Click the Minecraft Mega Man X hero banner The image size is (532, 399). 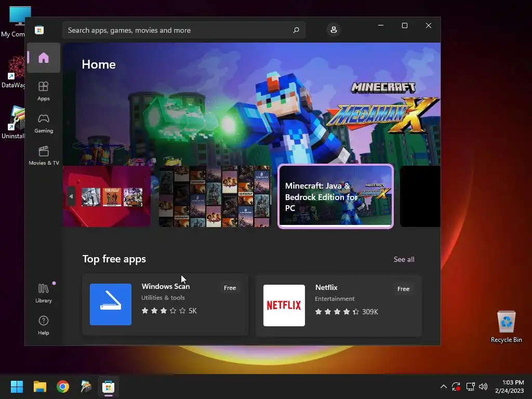252,104
